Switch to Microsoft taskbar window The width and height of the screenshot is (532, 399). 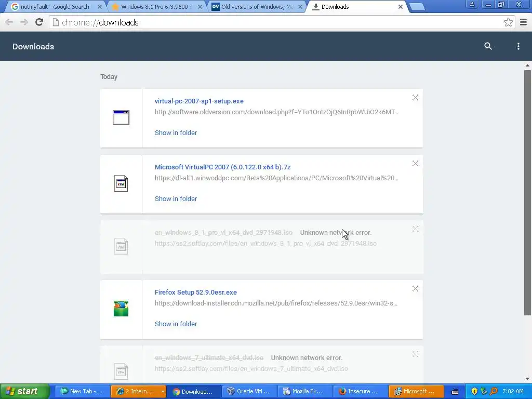pos(416,392)
